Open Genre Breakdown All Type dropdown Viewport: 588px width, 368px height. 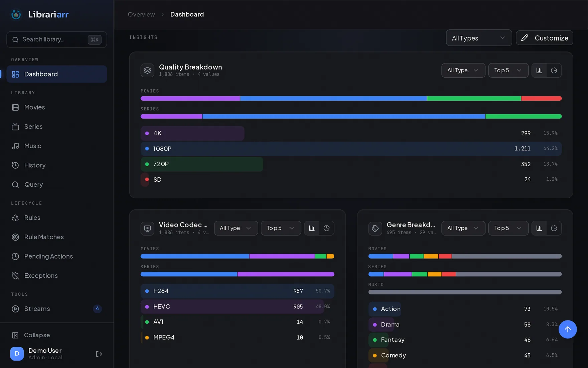463,228
